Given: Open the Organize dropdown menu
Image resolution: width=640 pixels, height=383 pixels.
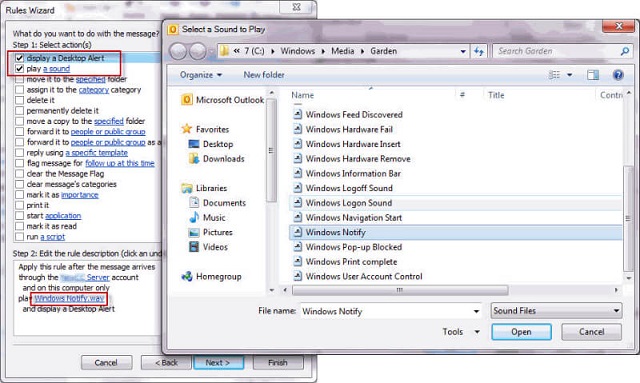Looking at the screenshot, I should click(201, 75).
